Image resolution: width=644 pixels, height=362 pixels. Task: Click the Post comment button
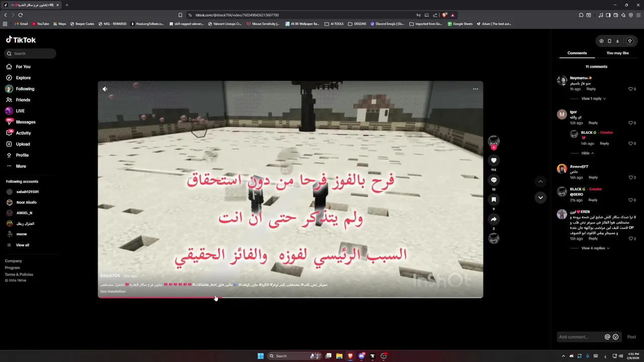click(x=631, y=337)
